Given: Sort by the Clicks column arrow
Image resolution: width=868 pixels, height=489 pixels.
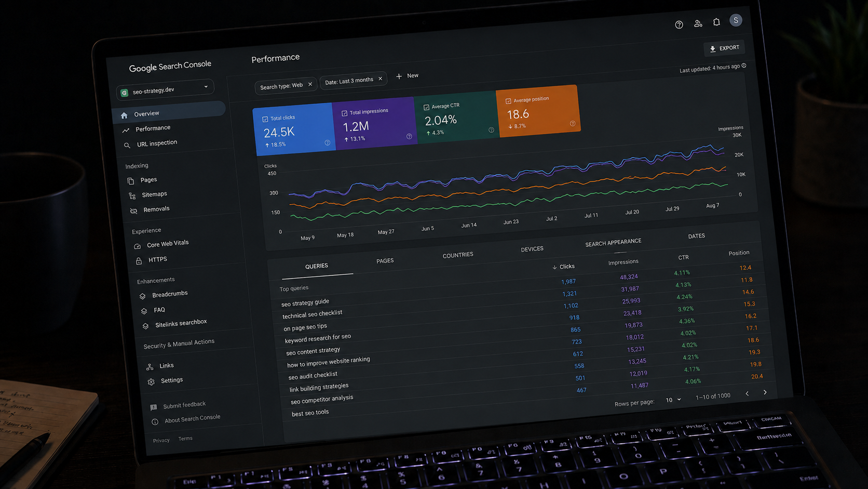Looking at the screenshot, I should click(554, 267).
